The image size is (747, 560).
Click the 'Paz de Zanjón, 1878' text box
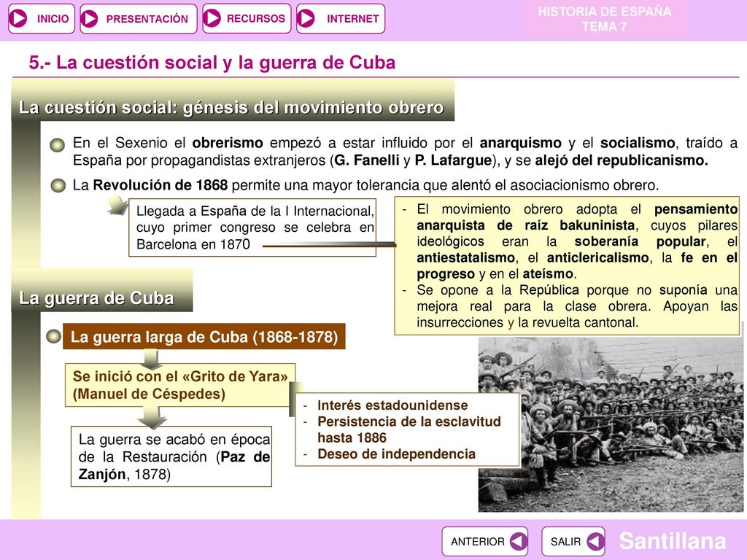tap(171, 456)
